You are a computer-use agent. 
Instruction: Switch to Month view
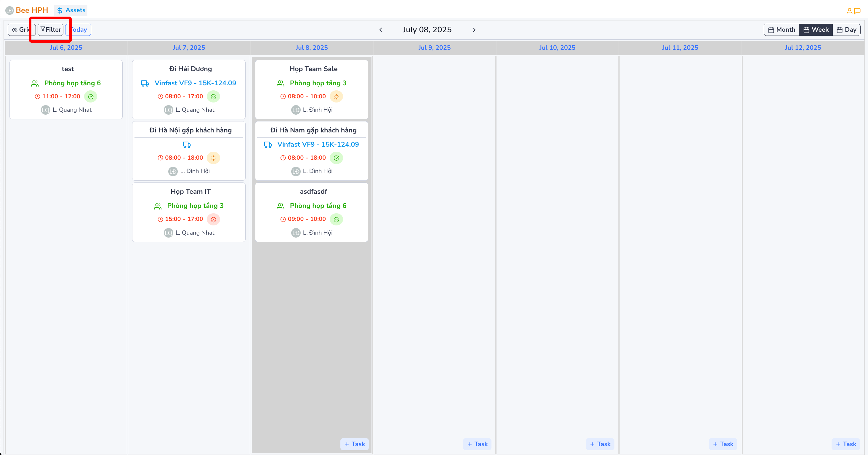point(781,30)
